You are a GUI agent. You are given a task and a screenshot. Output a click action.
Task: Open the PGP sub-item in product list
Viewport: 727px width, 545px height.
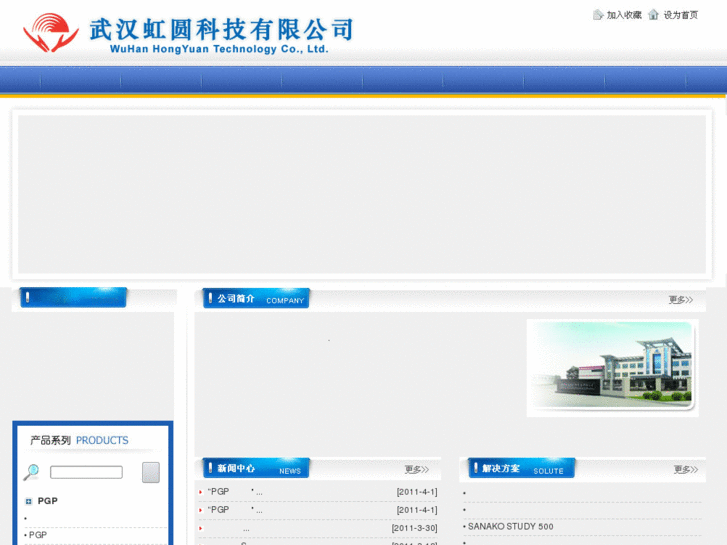click(38, 535)
